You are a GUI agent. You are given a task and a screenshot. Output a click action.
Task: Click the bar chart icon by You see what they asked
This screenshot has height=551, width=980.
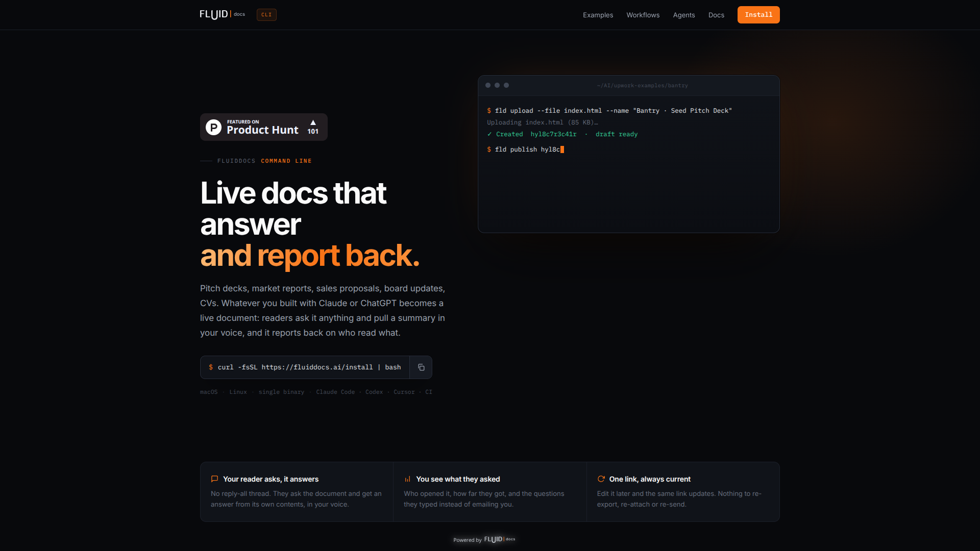tap(407, 479)
